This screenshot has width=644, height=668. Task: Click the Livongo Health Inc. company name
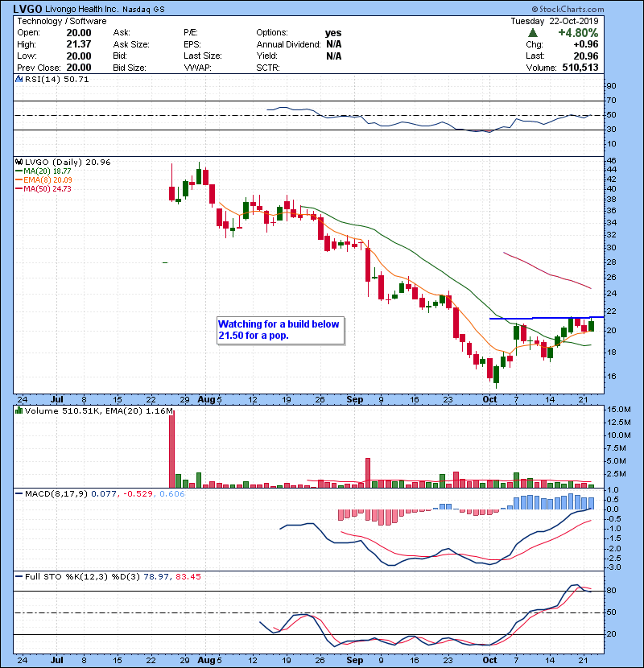click(82, 9)
